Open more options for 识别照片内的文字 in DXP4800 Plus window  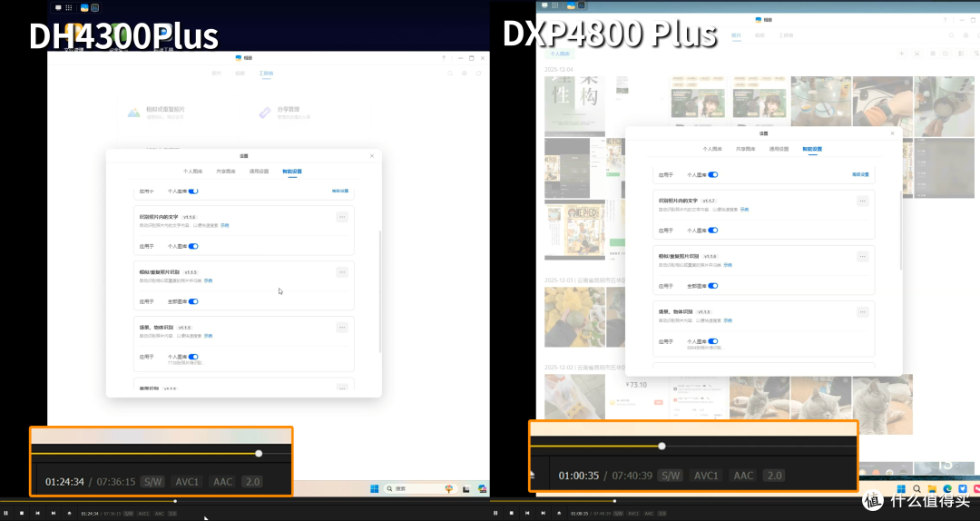pos(863,202)
